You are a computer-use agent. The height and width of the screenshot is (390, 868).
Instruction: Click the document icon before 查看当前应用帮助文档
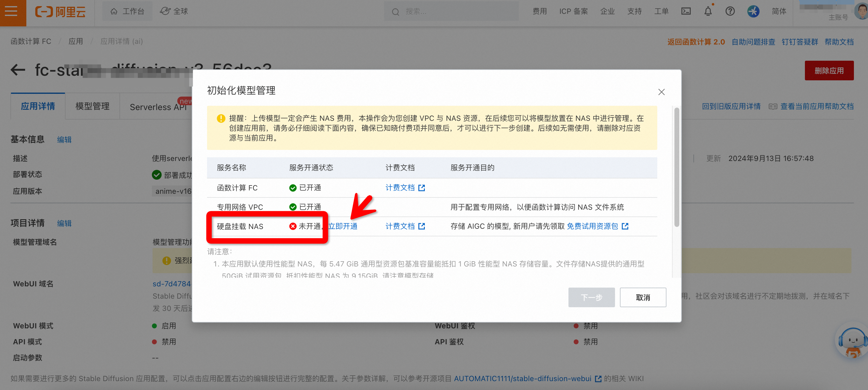pyautogui.click(x=773, y=107)
